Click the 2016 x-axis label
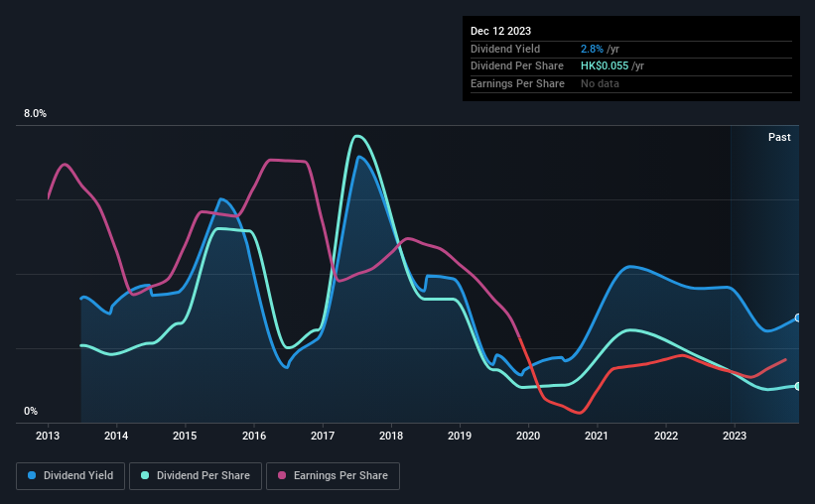 click(x=254, y=436)
